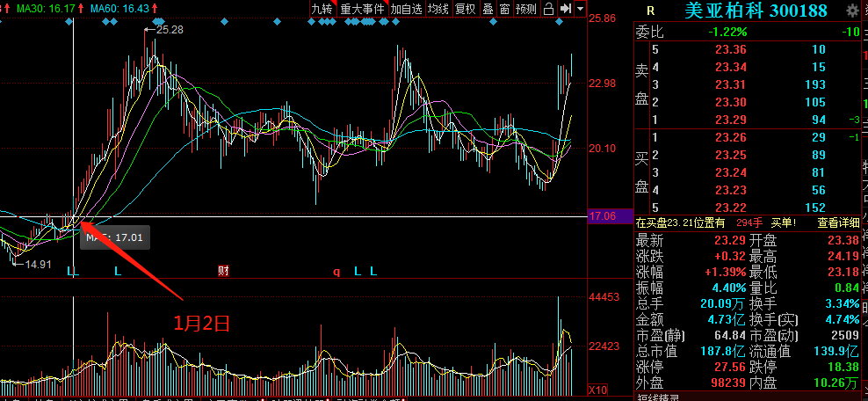The height and width of the screenshot is (401, 868).
Task: Click the 14.91 low price label
Action: coord(38,264)
